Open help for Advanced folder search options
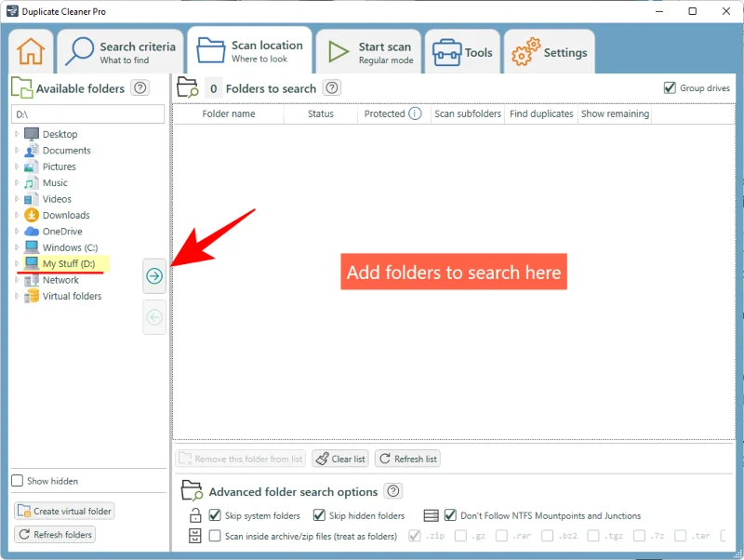Screen dimensions: 744x560 [x=393, y=491]
